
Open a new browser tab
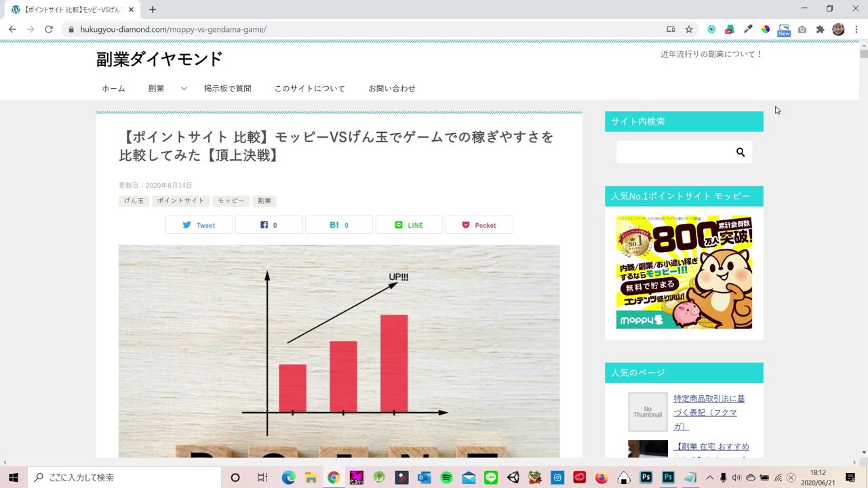point(153,9)
